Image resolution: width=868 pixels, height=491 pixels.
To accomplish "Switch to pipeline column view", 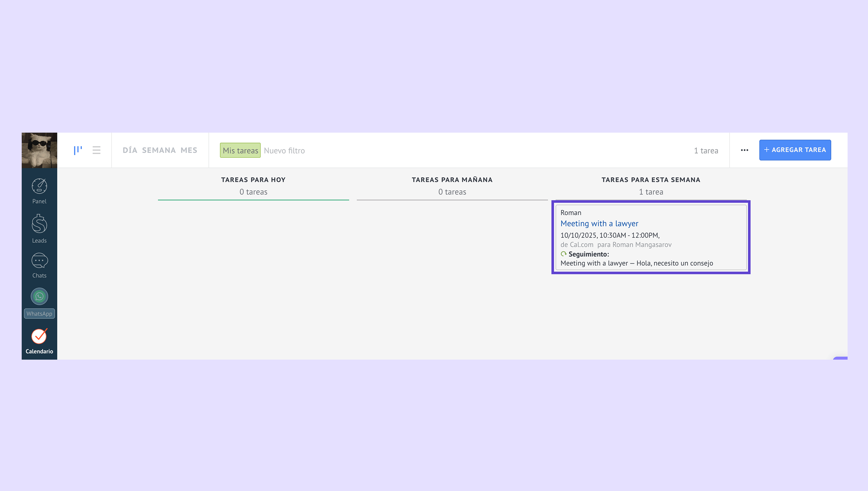I will click(x=78, y=150).
